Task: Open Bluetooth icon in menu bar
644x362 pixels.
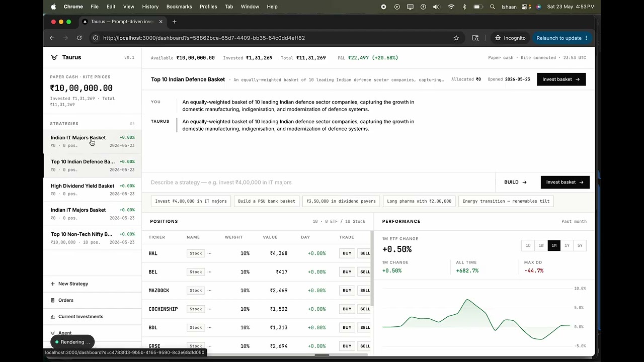Action: 464,7
